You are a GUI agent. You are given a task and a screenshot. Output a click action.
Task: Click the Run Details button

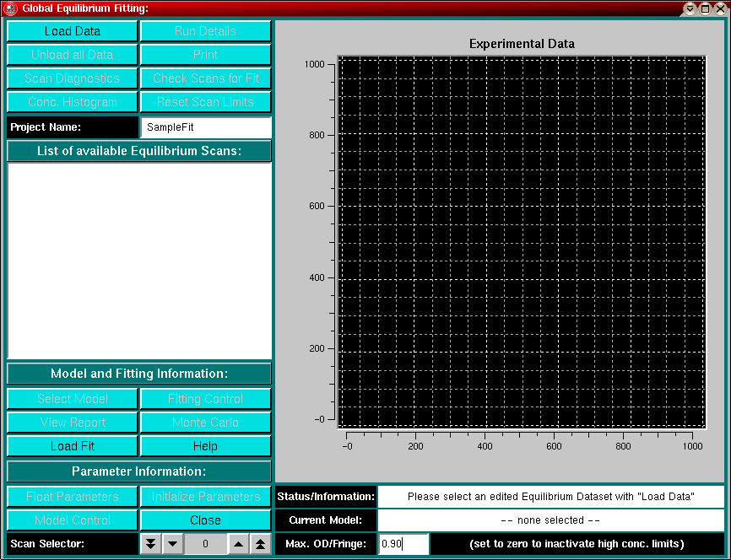pos(205,31)
